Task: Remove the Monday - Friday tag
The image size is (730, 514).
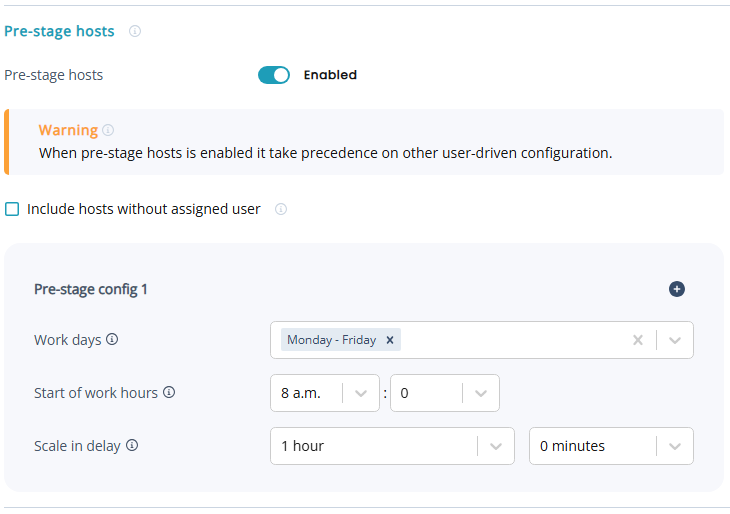Action: 390,340
